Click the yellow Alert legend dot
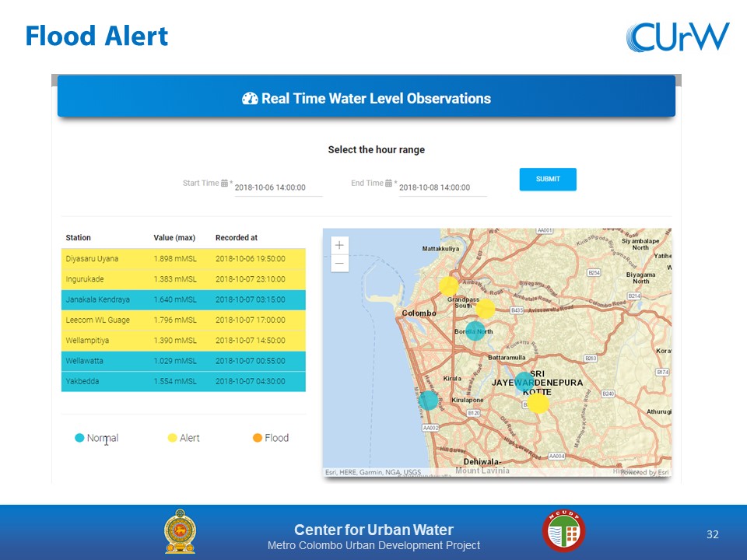747x560 pixels. [173, 438]
